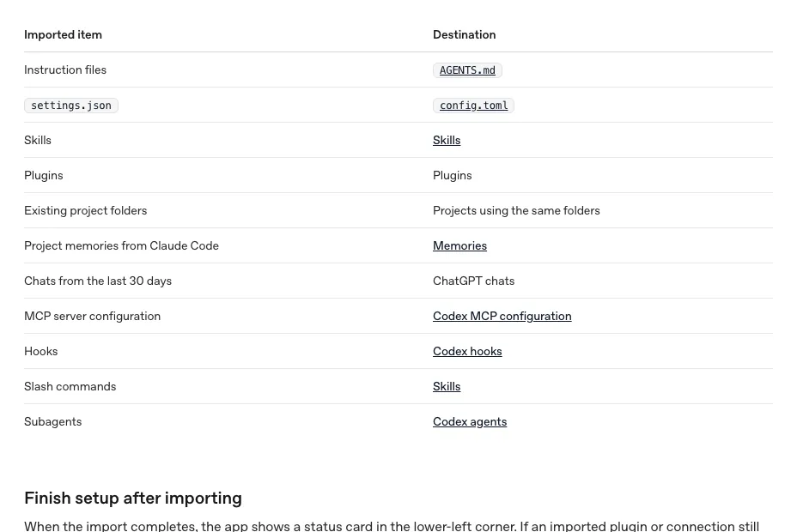Click the Finish setup after importing heading
This screenshot has width=797, height=532.
(x=132, y=499)
